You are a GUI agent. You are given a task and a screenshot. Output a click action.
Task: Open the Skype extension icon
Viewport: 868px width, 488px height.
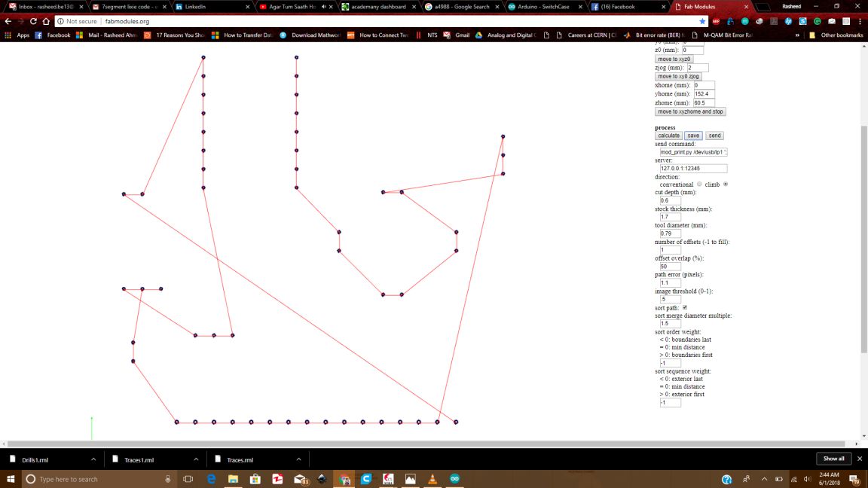[x=802, y=21]
